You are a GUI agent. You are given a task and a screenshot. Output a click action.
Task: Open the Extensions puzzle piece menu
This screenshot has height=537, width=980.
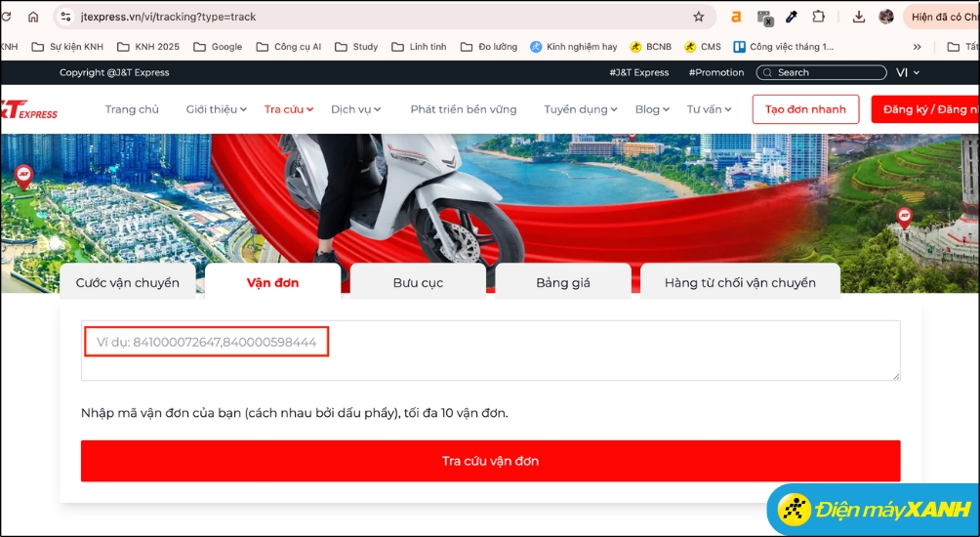(818, 17)
